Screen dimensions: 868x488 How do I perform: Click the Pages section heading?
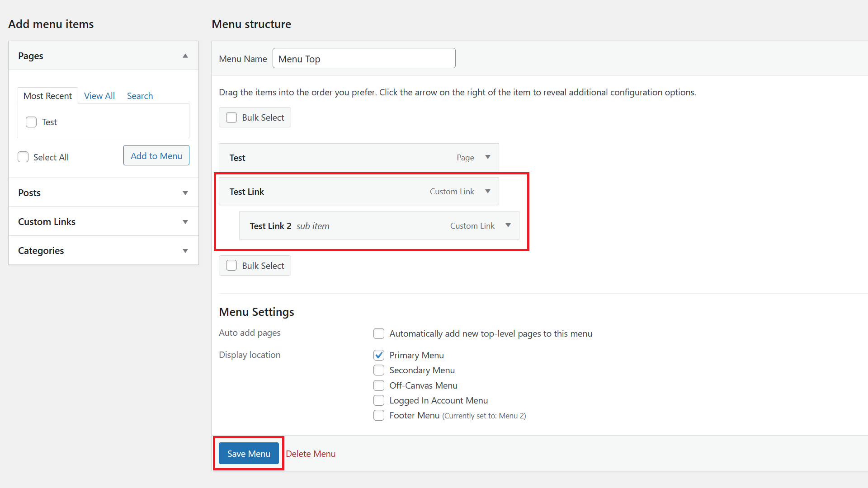(31, 56)
